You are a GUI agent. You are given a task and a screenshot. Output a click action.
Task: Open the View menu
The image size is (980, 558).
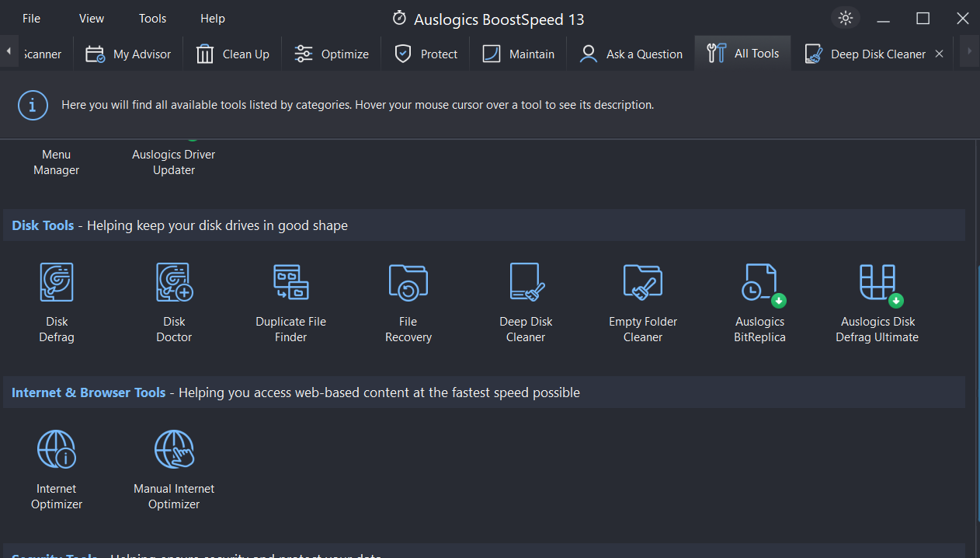point(92,19)
